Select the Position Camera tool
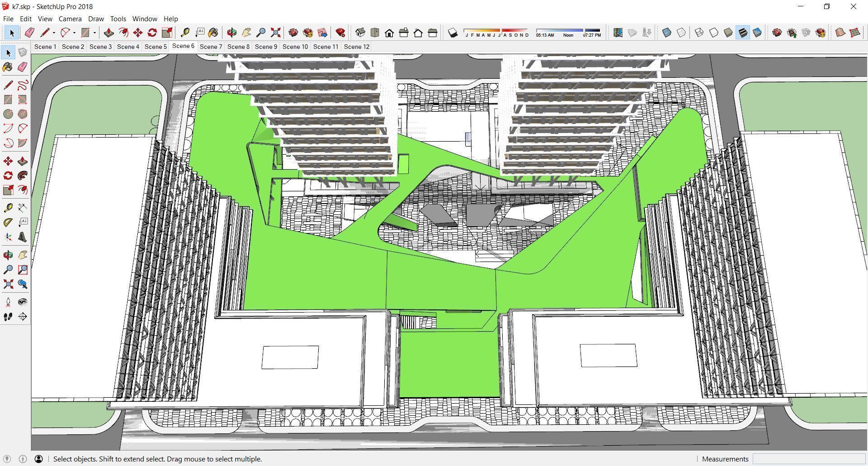Screen dimensions: 868x466 8,302
